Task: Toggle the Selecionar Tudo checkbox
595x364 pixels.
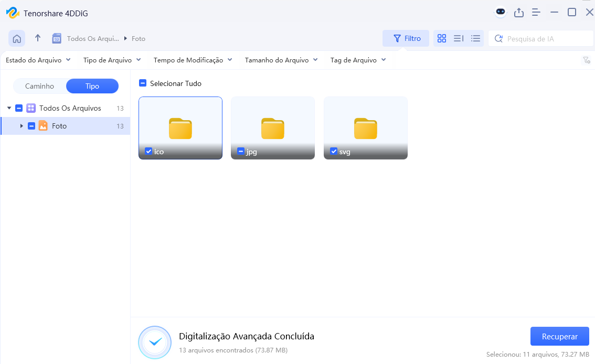Action: point(143,83)
